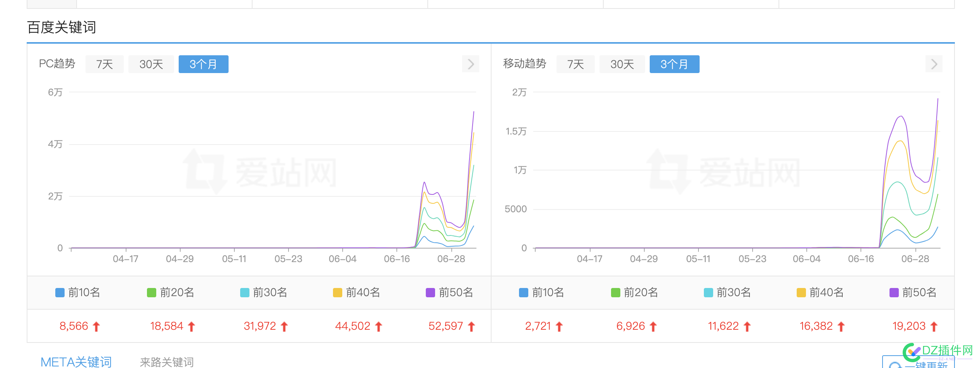Viewport: 980px width, 368px height.
Task: Select the 7天 tab in PC趋势
Action: [x=104, y=64]
